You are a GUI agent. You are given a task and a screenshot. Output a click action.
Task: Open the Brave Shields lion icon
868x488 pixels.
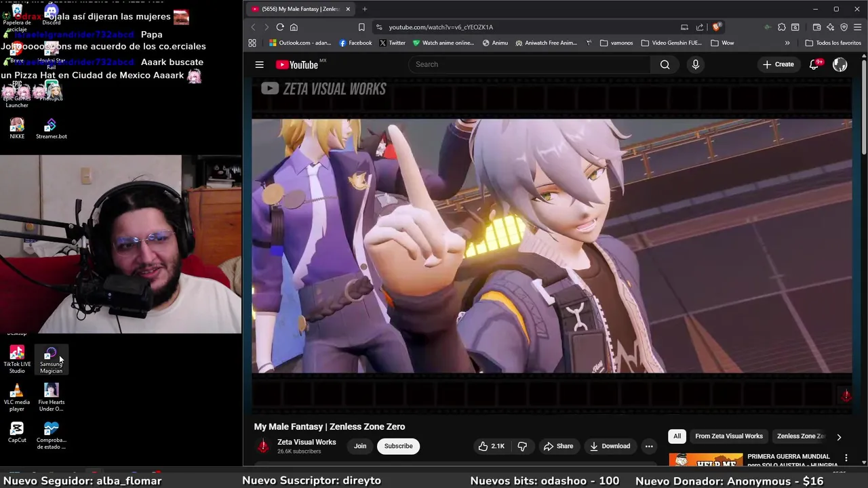coord(717,27)
